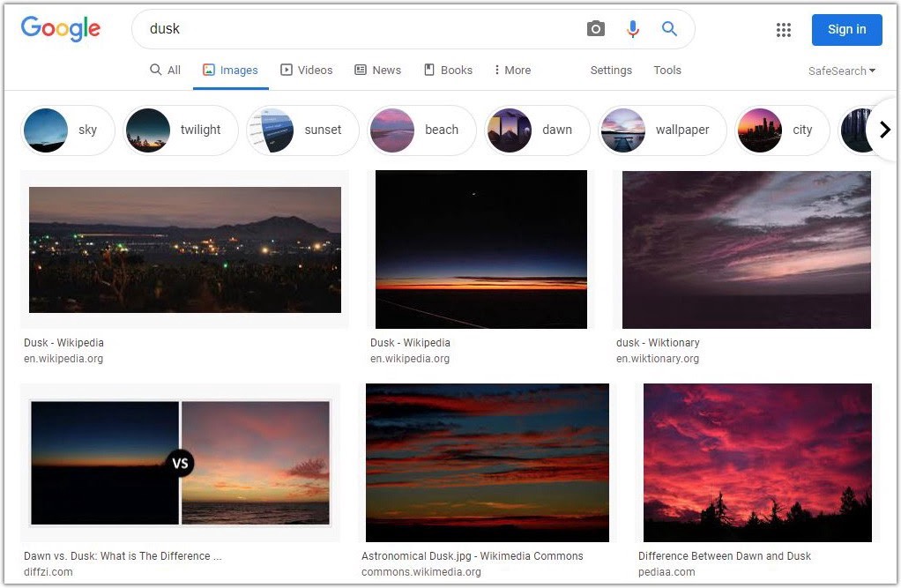The width and height of the screenshot is (901, 588).
Task: Open search Tools
Action: [x=667, y=71]
